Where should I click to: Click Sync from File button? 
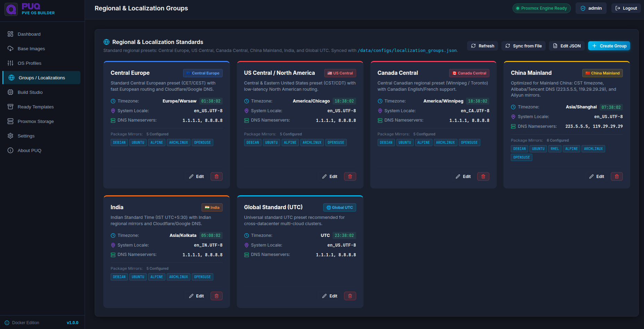point(524,46)
